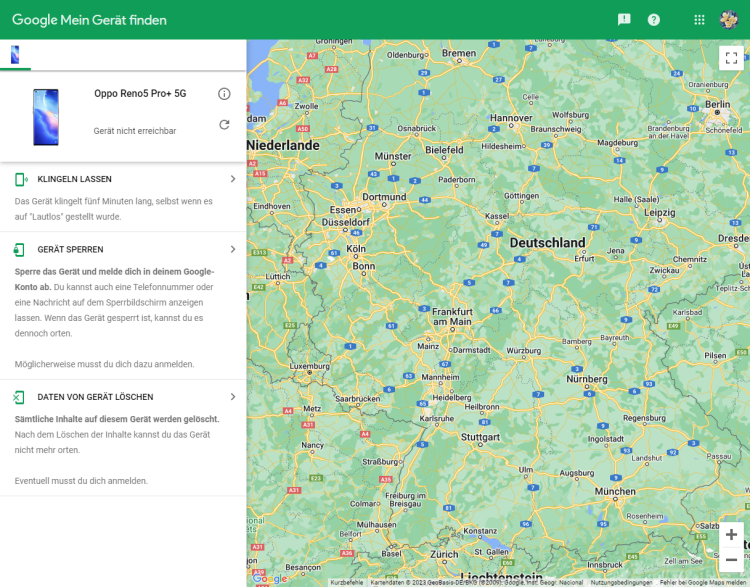Open the Kurzbefehle link on map

click(347, 583)
